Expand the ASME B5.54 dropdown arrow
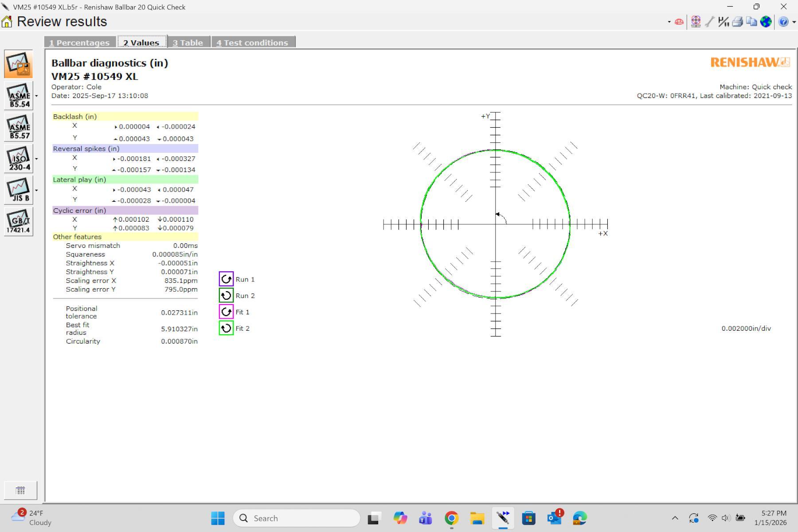This screenshot has width=798, height=532. tap(36, 96)
